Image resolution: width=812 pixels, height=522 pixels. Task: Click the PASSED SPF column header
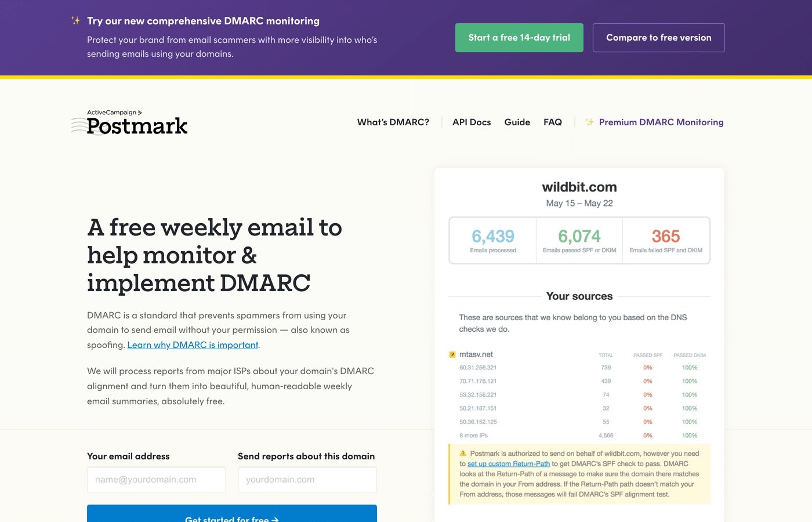pos(648,355)
